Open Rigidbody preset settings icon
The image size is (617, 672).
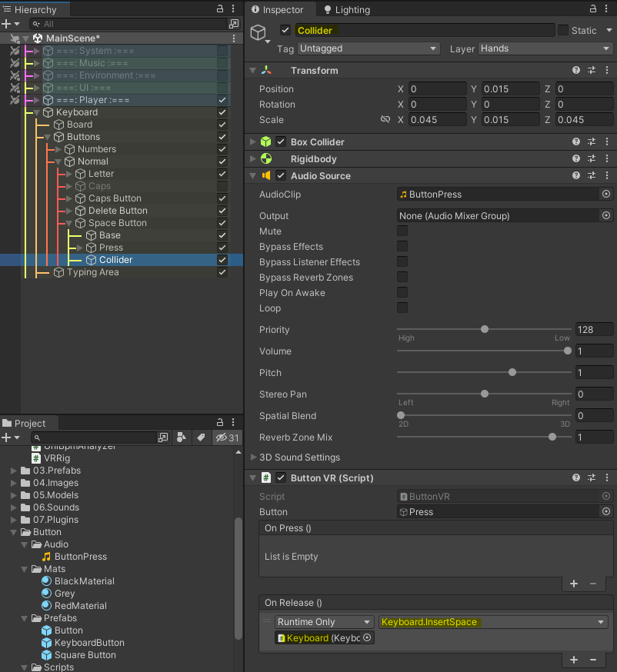click(x=592, y=158)
